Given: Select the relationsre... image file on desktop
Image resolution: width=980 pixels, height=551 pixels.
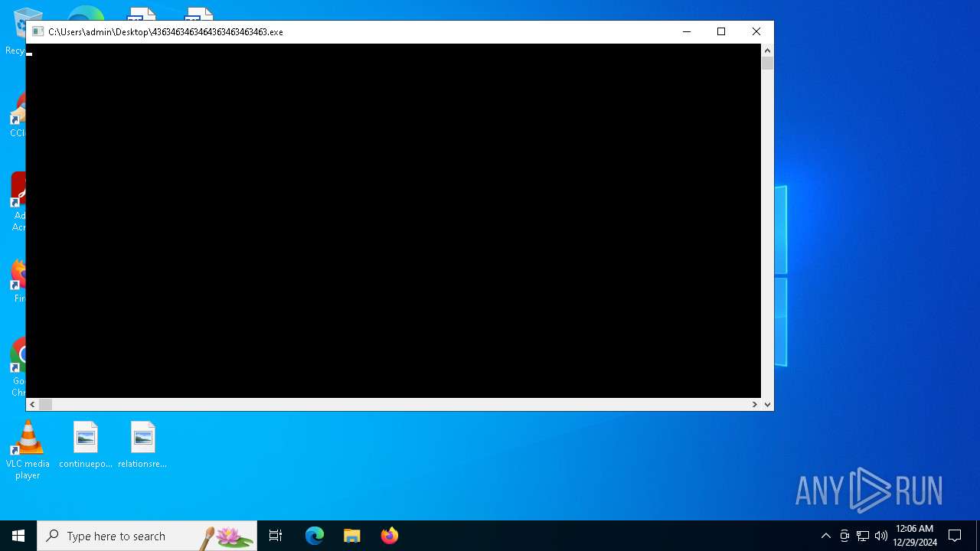Looking at the screenshot, I should point(142,445).
